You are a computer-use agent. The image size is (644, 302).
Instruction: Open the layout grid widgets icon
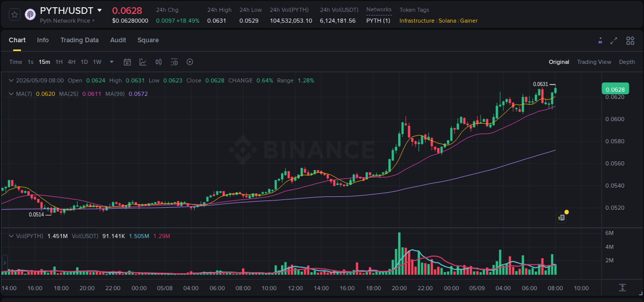point(630,41)
